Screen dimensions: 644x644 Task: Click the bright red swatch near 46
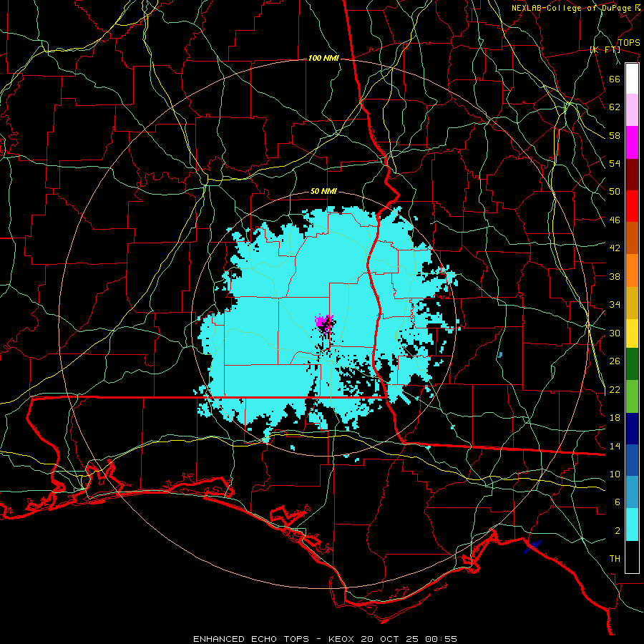tap(632, 206)
